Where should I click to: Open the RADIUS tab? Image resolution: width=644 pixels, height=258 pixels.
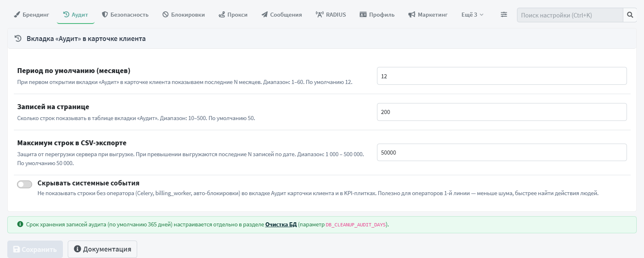331,15
